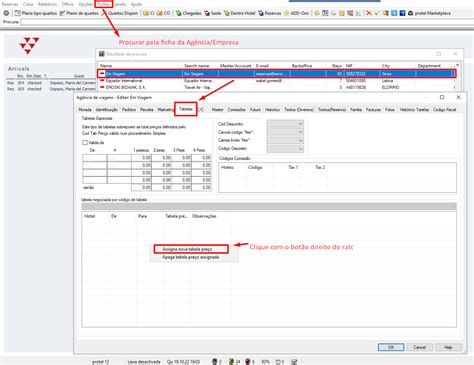Open the Caixa menu
The image size is (474, 365).
28,4
